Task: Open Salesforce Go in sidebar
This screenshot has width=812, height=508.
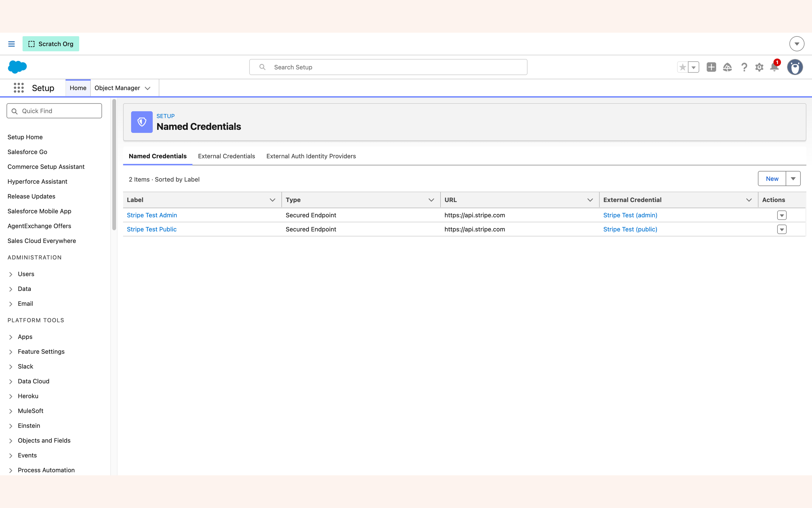Action: coord(28,152)
